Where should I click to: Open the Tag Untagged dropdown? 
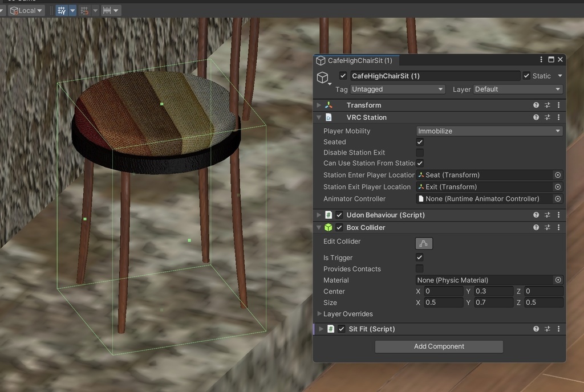coord(398,89)
